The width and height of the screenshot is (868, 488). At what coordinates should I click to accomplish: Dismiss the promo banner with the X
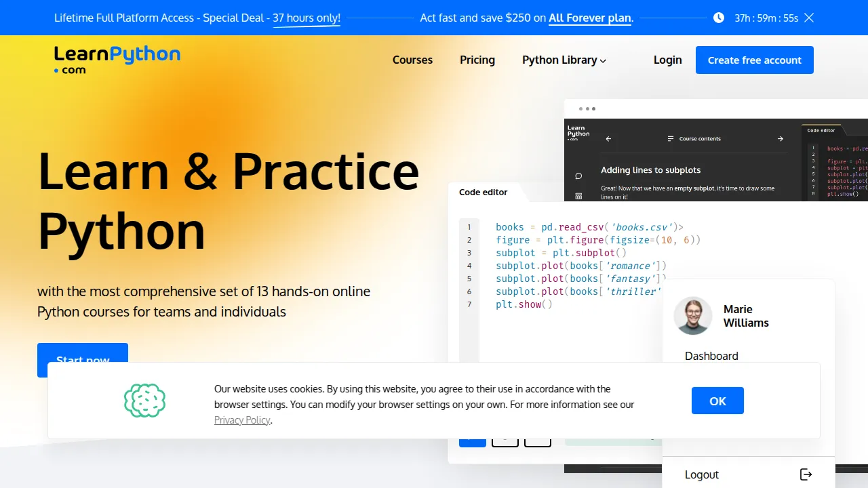click(x=808, y=18)
